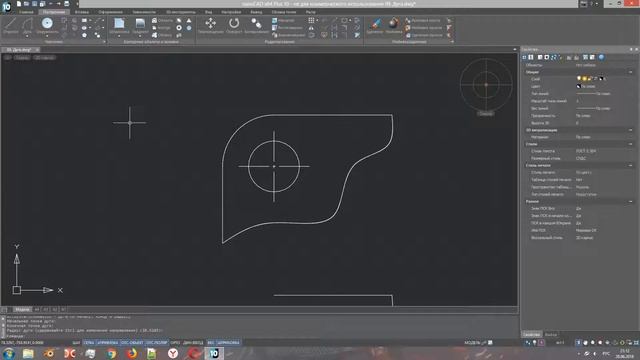This screenshot has width=640, height=360.
Task: Click the Save icon in quick access toolbar
Action: (35, 4)
